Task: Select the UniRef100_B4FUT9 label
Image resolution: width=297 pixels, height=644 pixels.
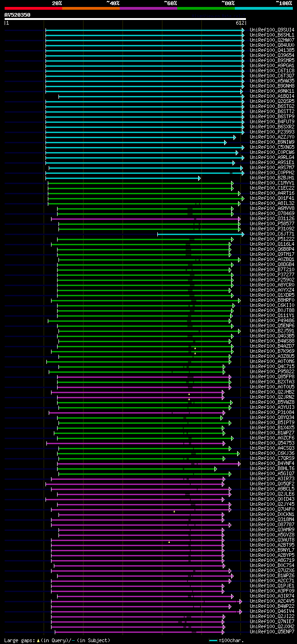Action: pos(272,121)
